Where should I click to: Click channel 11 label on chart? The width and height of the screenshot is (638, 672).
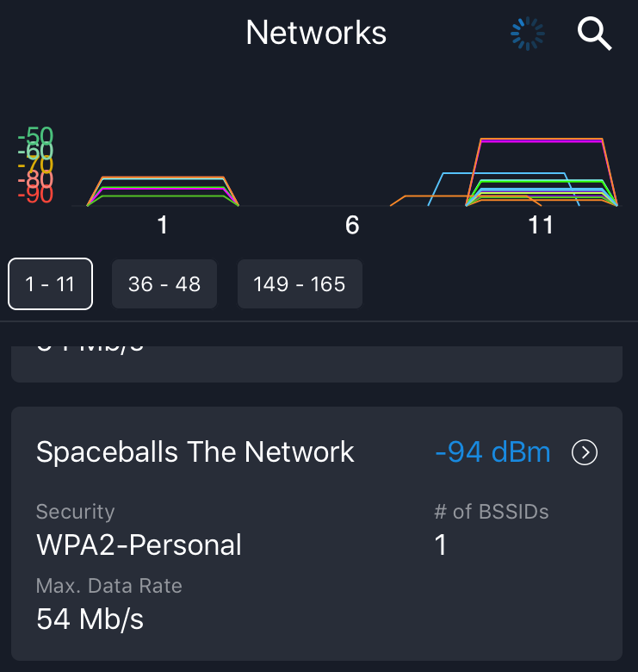(541, 225)
